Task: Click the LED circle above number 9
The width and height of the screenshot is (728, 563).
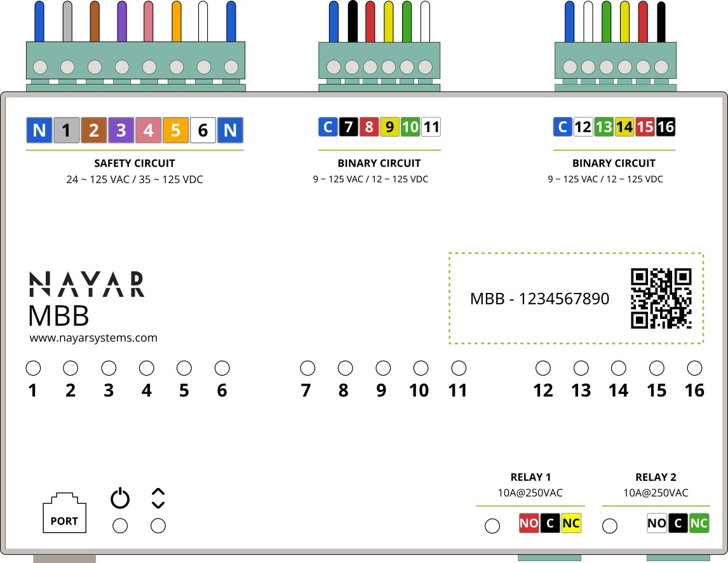Action: point(383,368)
